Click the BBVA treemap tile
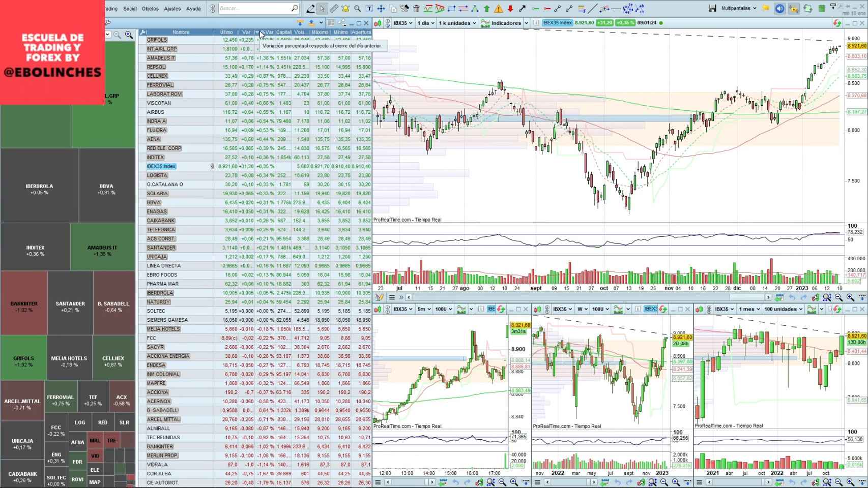This screenshot has height=488, width=868. click(106, 186)
